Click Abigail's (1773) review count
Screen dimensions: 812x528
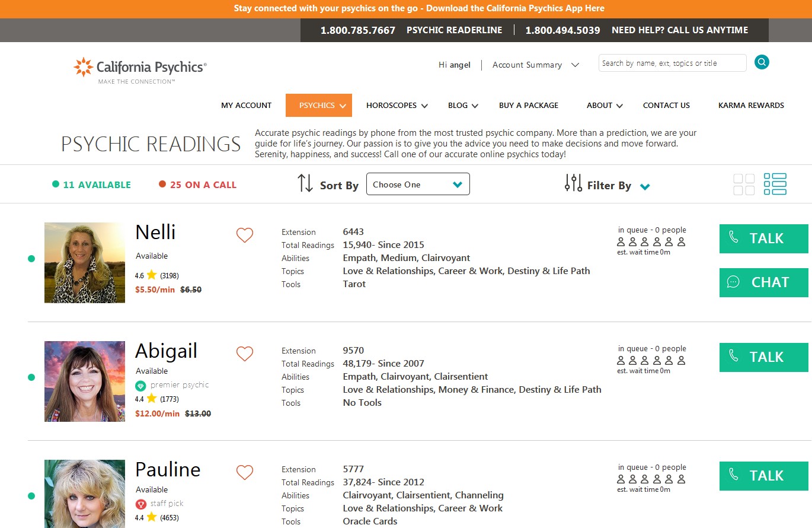pos(170,399)
